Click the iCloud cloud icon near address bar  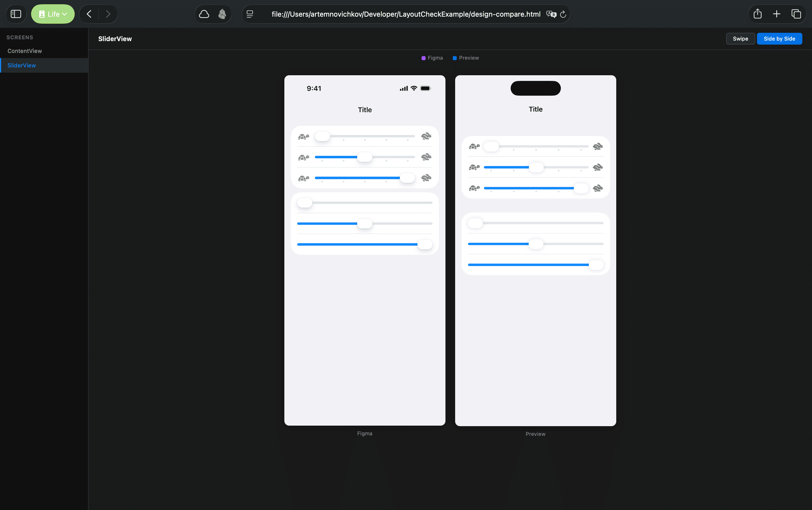point(204,14)
